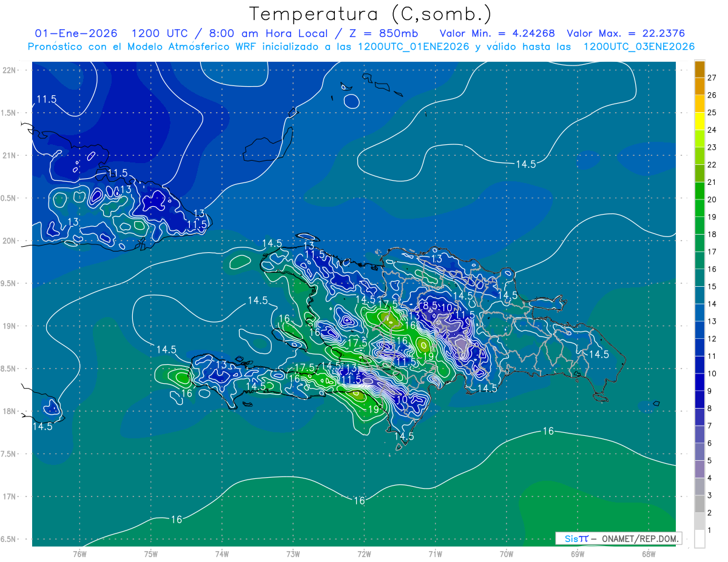Click the '76W' longitude label
728x562 pixels.
coord(79,554)
